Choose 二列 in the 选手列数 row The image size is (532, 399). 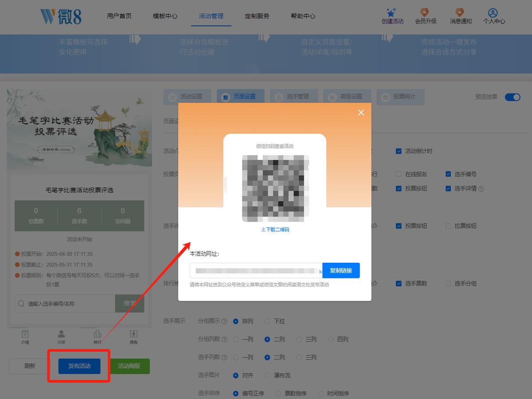tap(267, 358)
